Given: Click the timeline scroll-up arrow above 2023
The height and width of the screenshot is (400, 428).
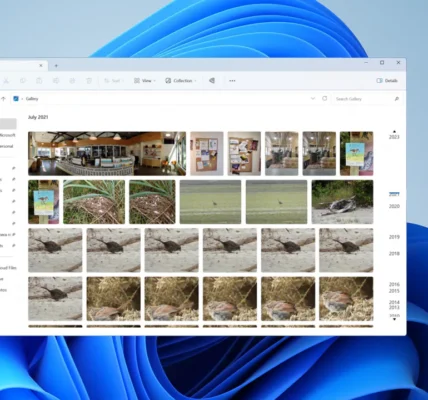Looking at the screenshot, I should (394, 132).
